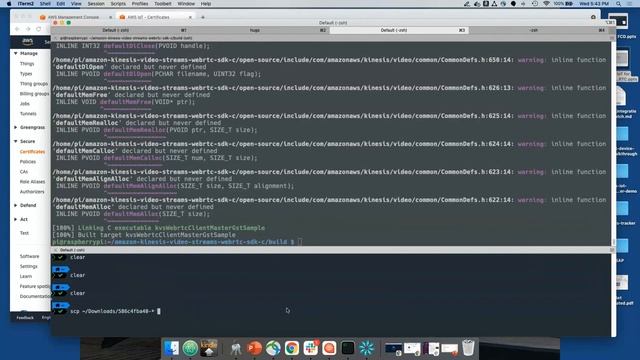Open Slack from the Dock

311,348
